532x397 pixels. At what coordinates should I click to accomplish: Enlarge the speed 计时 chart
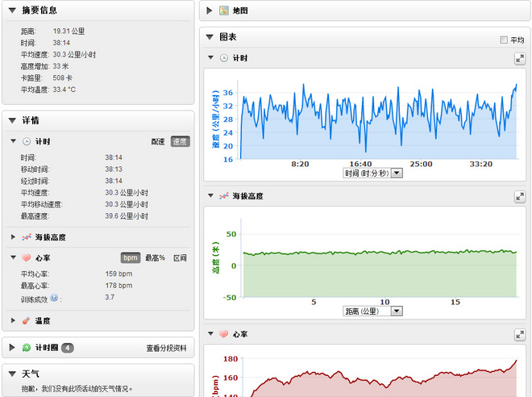[520, 59]
